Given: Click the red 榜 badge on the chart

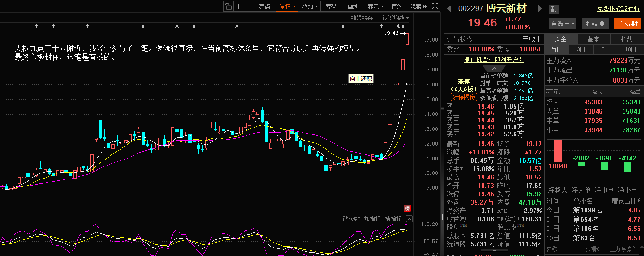Looking at the screenshot, I should 407,208.
